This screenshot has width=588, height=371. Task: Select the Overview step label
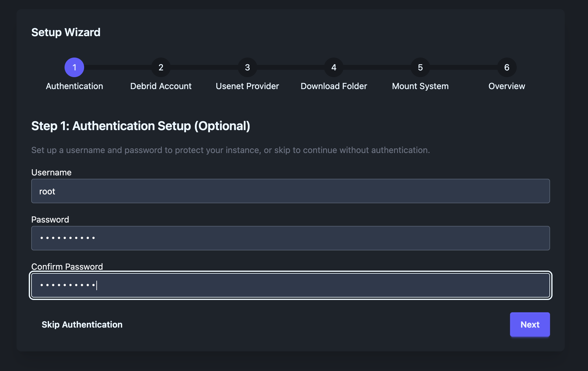click(x=506, y=86)
